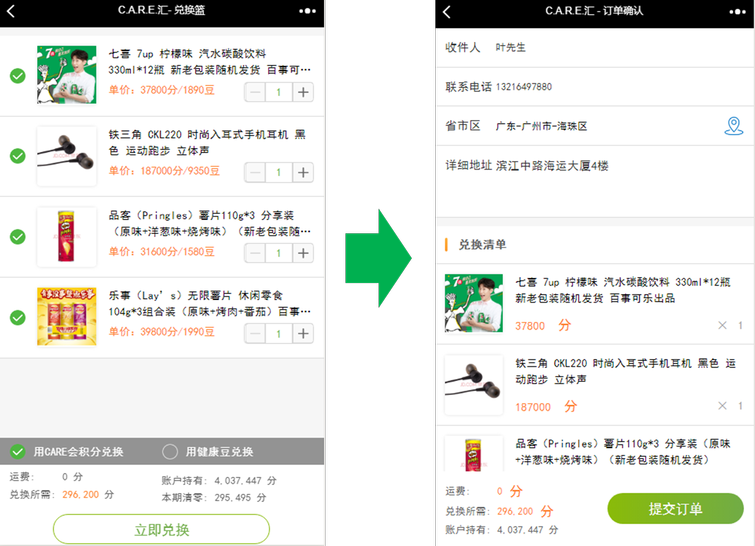Click 本期清零 295,495 分 text
The height and width of the screenshot is (546, 755).
214,497
